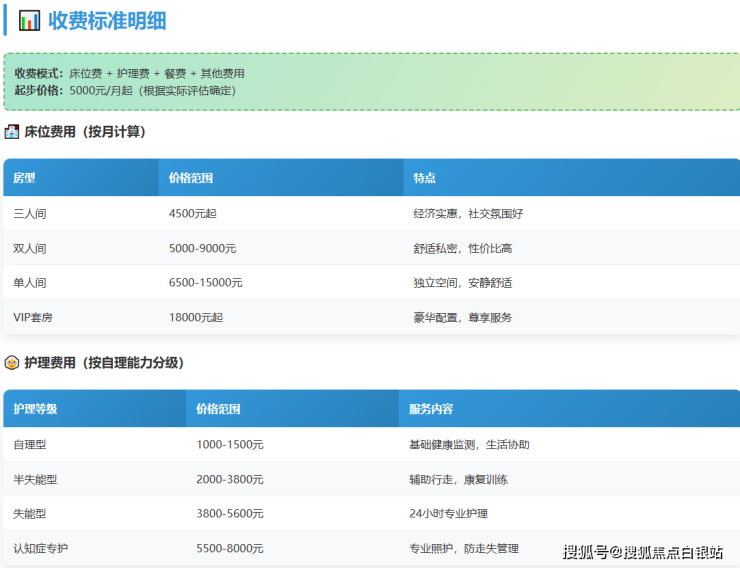Click the 护理等级 column header
The image size is (740, 568).
35,409
